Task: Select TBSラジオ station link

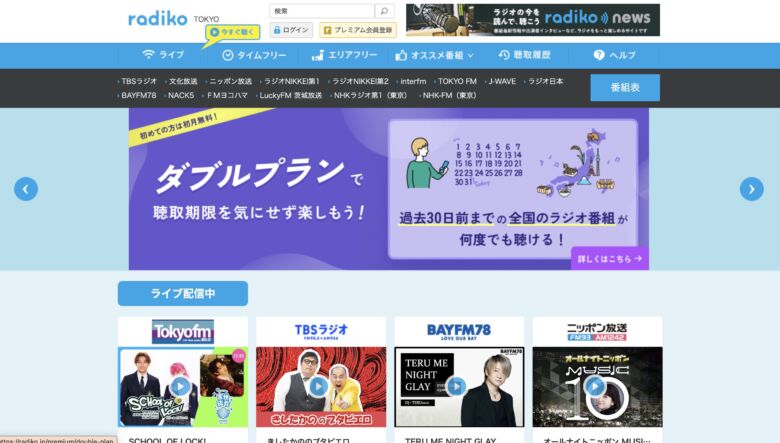Action: (139, 81)
